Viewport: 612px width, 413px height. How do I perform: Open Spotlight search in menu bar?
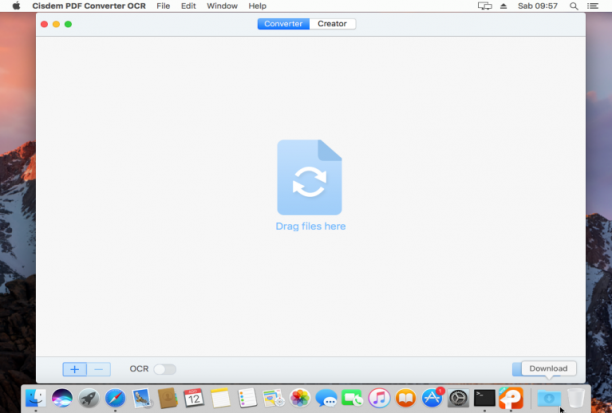(x=574, y=6)
